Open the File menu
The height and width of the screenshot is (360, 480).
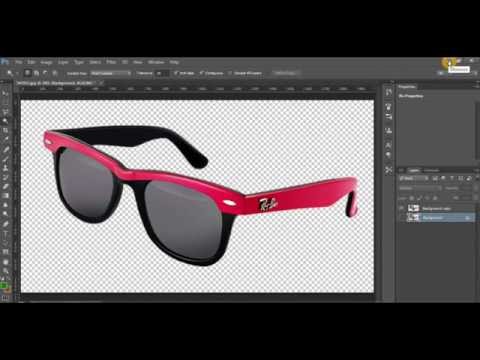(19, 62)
